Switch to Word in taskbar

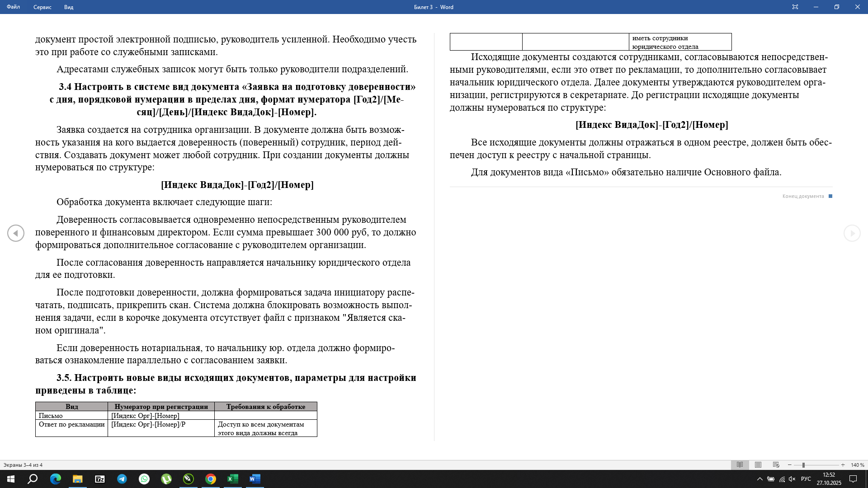(x=255, y=479)
